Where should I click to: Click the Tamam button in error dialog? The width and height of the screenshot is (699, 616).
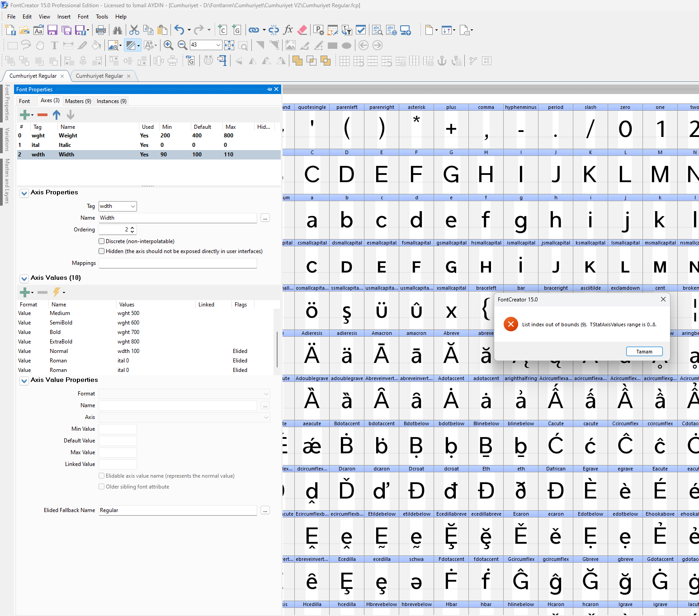(644, 351)
